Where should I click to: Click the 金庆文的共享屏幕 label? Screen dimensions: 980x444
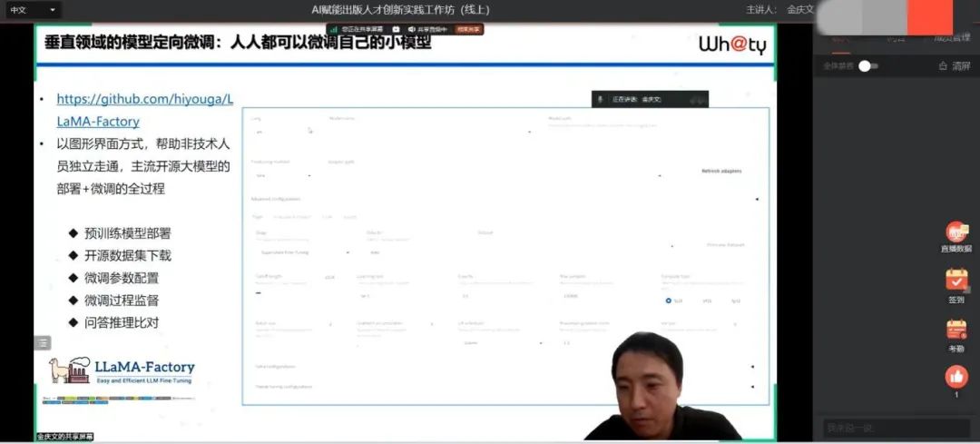click(64, 437)
